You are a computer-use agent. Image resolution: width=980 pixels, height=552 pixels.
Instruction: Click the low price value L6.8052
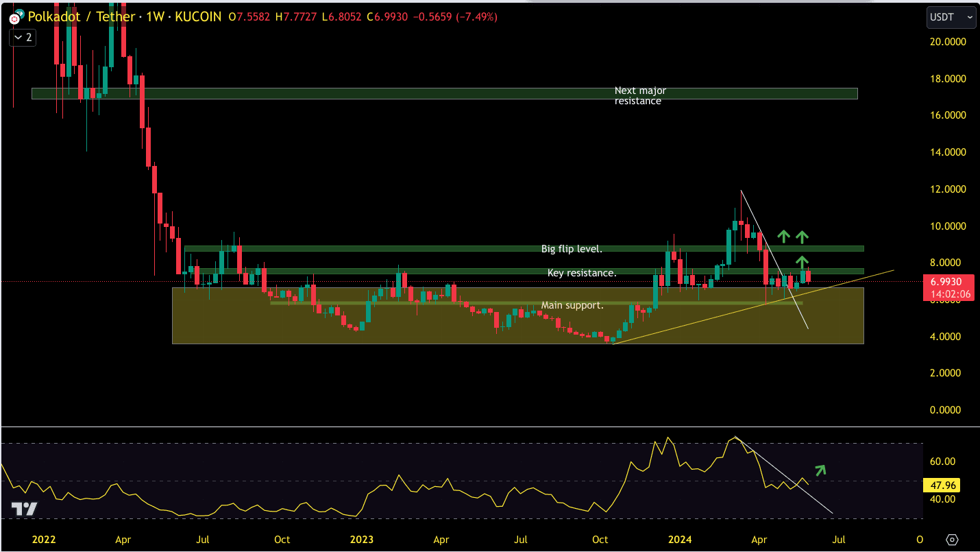click(342, 16)
